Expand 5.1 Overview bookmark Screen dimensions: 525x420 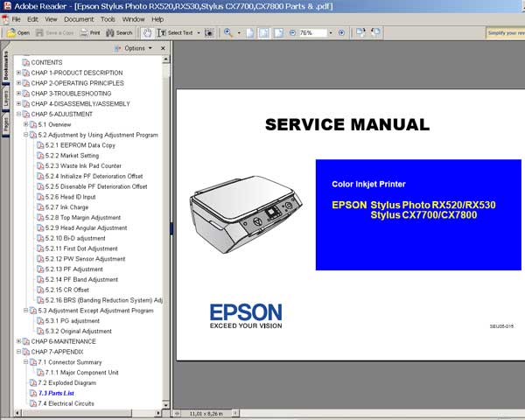[x=25, y=124]
